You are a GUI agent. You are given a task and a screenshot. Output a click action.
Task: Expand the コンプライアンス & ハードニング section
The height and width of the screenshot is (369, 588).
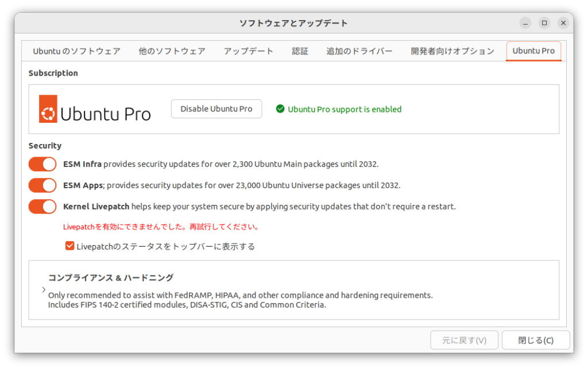(44, 290)
